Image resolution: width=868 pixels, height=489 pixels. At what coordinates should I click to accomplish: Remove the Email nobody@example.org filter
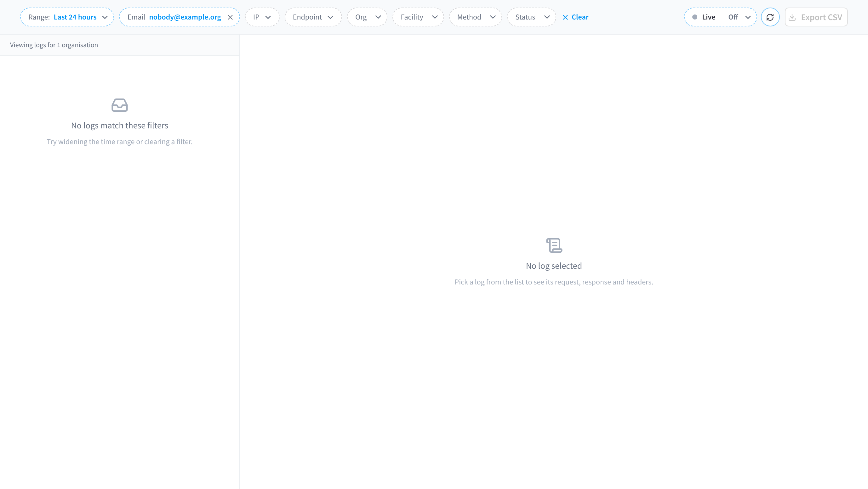pos(230,17)
